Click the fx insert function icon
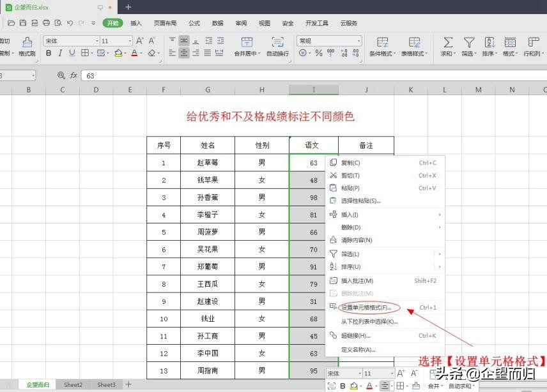 (x=73, y=75)
